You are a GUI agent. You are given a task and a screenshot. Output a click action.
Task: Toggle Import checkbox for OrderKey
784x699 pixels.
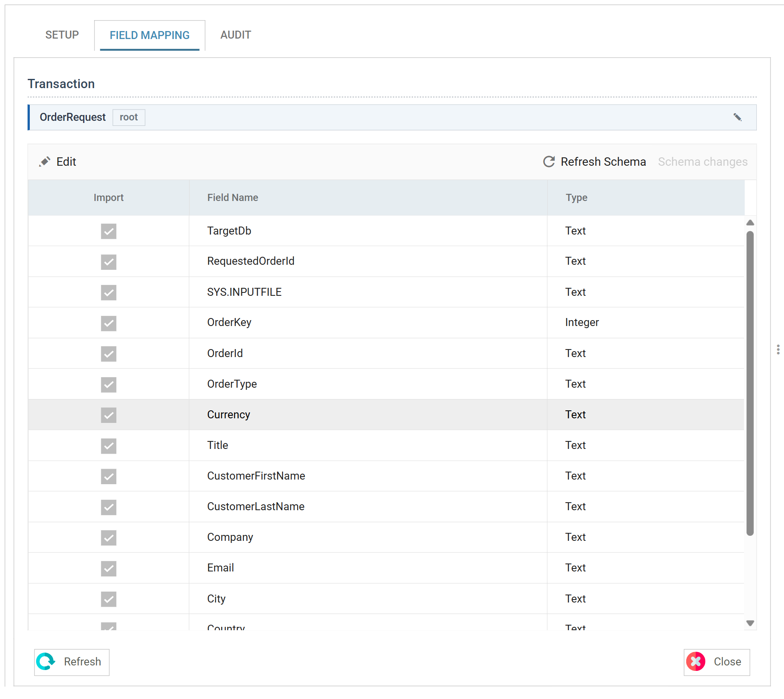pos(109,323)
